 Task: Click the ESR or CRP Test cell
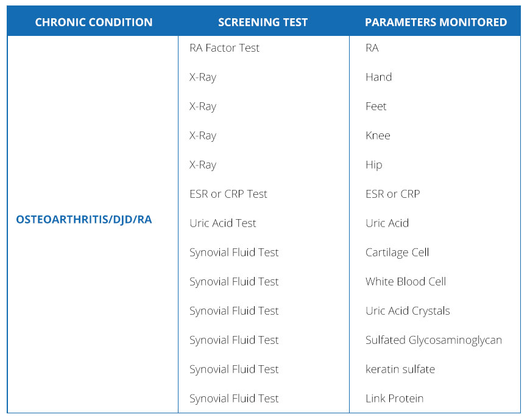click(228, 194)
